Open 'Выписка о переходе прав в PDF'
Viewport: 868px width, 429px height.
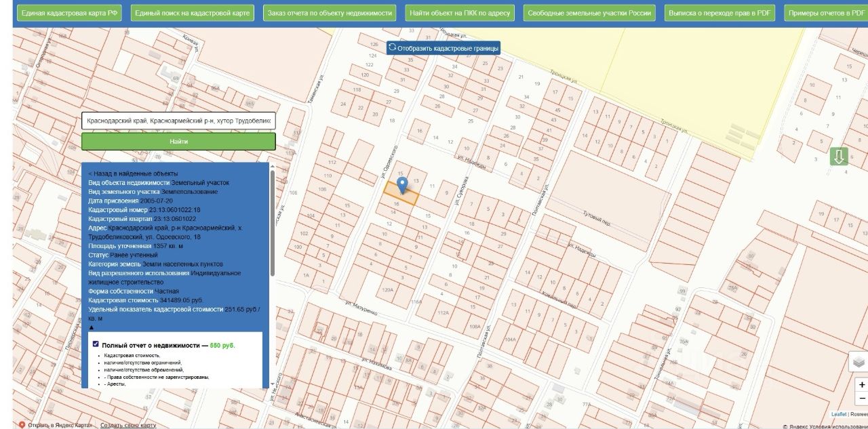(721, 13)
